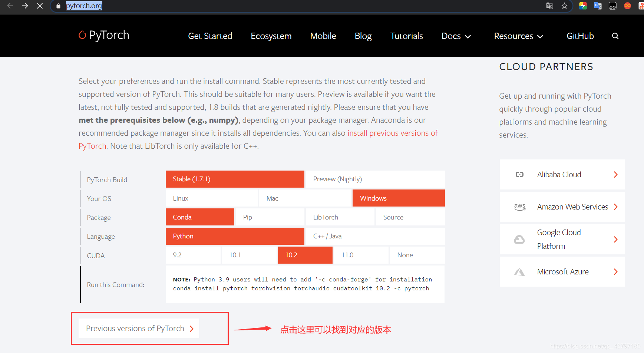The width and height of the screenshot is (644, 353).
Task: Open the dark goggles extension icon
Action: point(612,6)
